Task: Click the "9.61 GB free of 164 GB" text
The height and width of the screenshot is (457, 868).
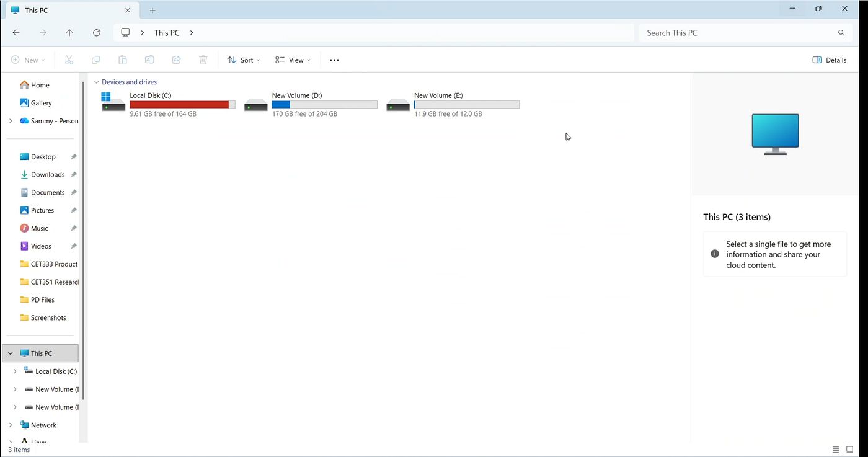Action: coord(163,114)
